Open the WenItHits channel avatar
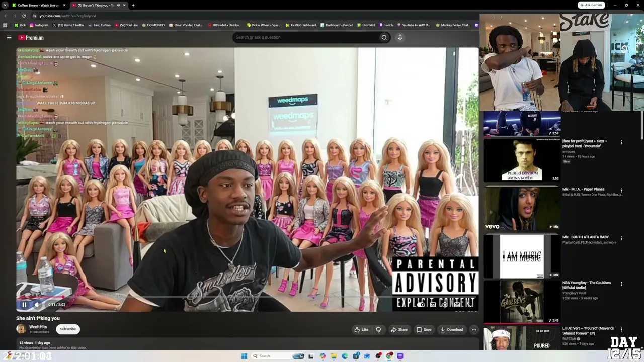Image resolution: width=644 pixels, height=362 pixels. pyautogui.click(x=21, y=329)
